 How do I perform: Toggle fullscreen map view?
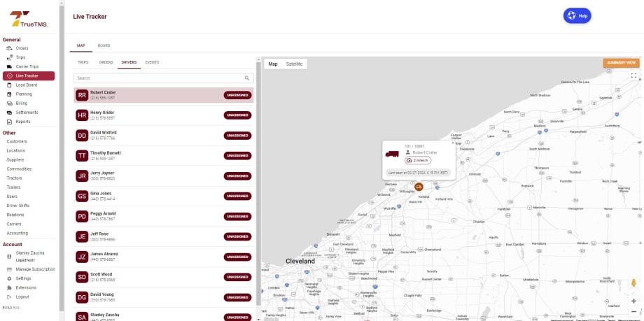coord(633,76)
